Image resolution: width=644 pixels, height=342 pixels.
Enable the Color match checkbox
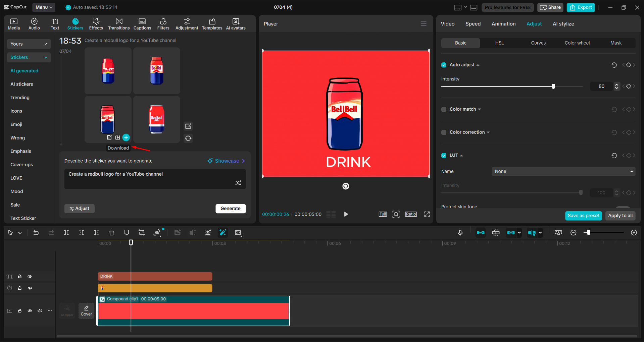[444, 109]
